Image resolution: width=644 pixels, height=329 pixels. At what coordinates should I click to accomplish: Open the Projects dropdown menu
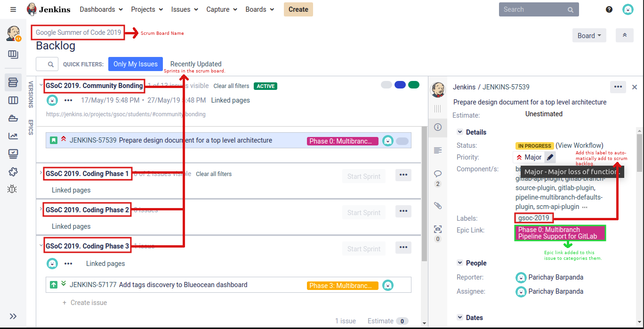click(147, 9)
